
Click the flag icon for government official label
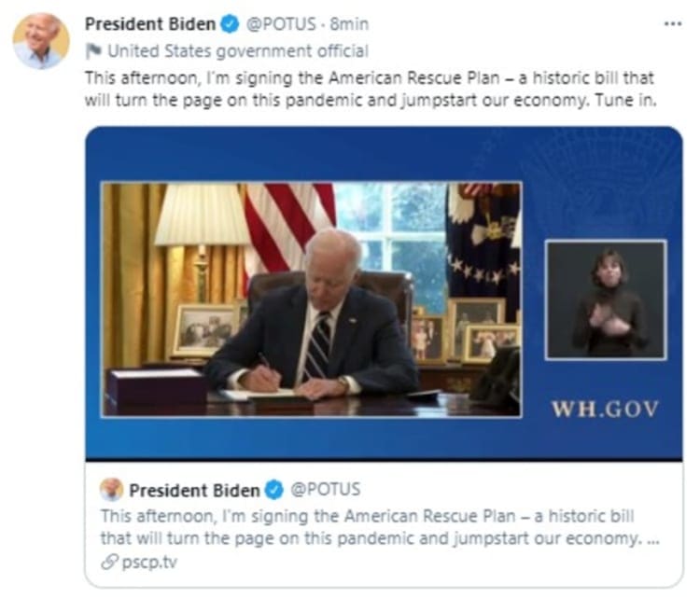pos(93,51)
